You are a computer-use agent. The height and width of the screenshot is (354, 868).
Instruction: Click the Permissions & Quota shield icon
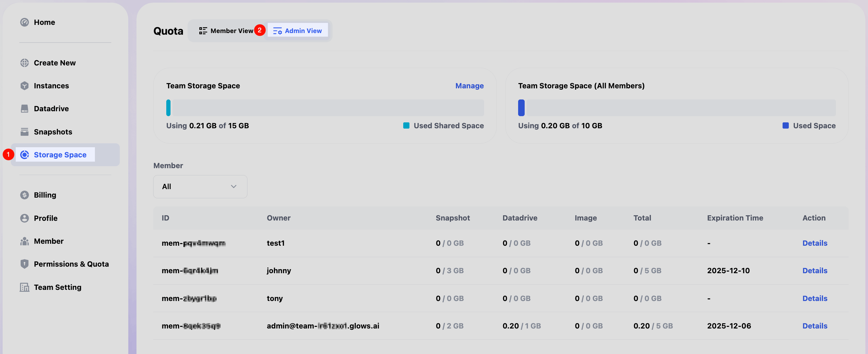click(x=24, y=264)
